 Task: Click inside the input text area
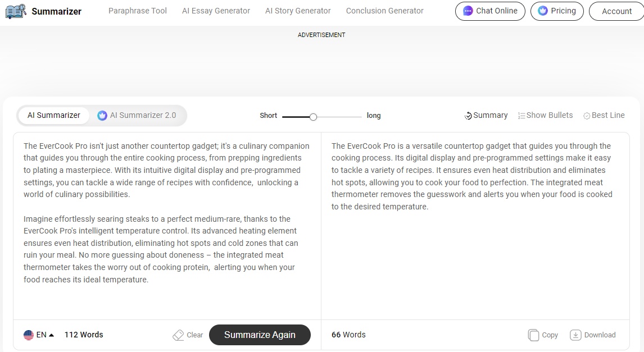tap(166, 225)
